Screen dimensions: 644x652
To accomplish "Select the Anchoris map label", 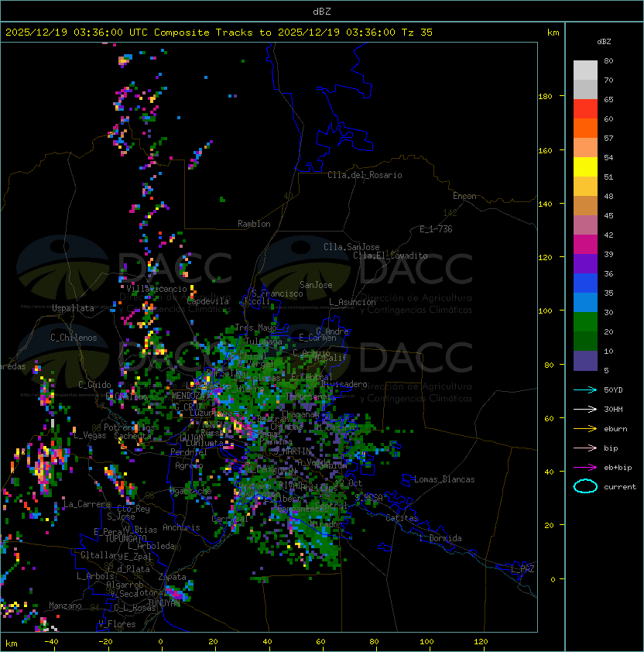I will coord(181,527).
